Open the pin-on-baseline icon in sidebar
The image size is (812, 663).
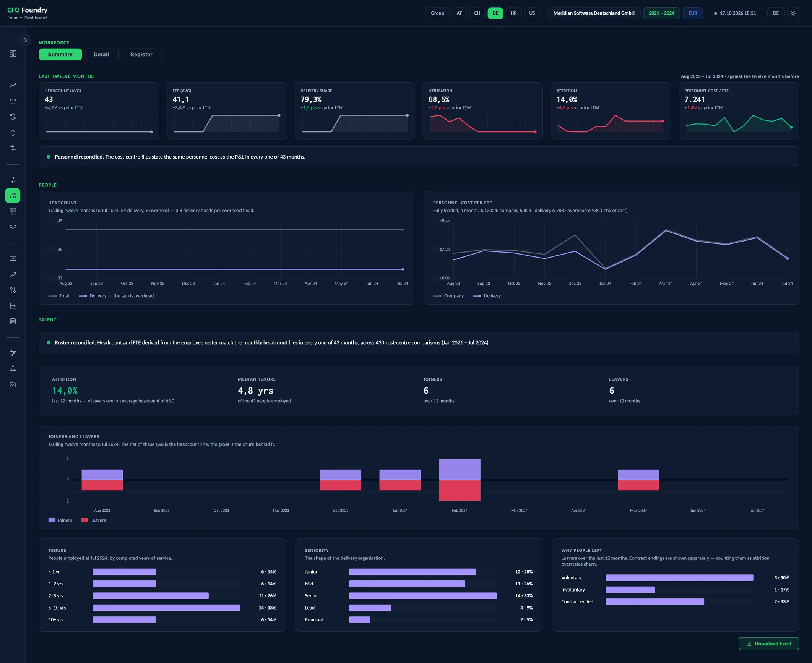13,368
